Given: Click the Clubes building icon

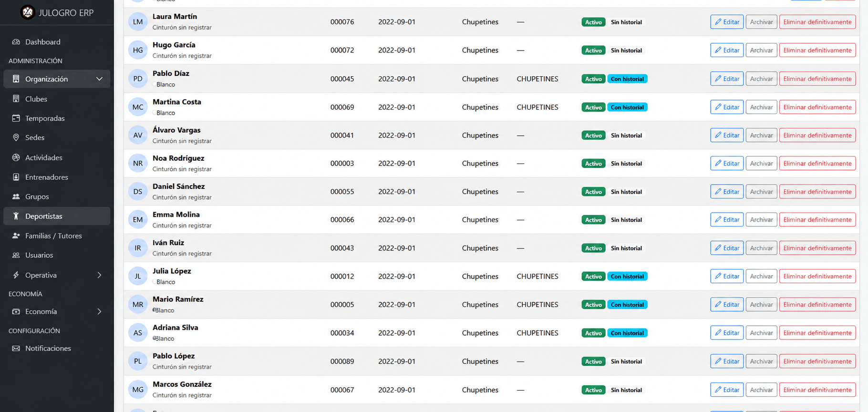Looking at the screenshot, I should click(16, 99).
